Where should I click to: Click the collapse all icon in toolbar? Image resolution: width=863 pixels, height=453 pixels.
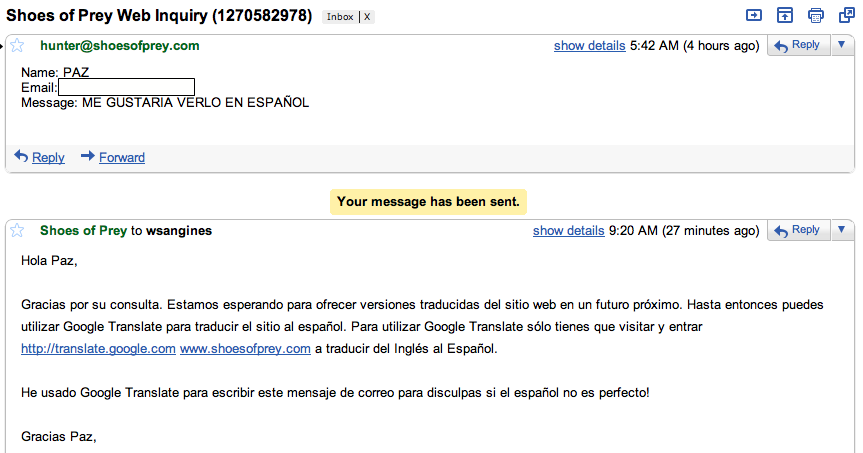[x=785, y=15]
